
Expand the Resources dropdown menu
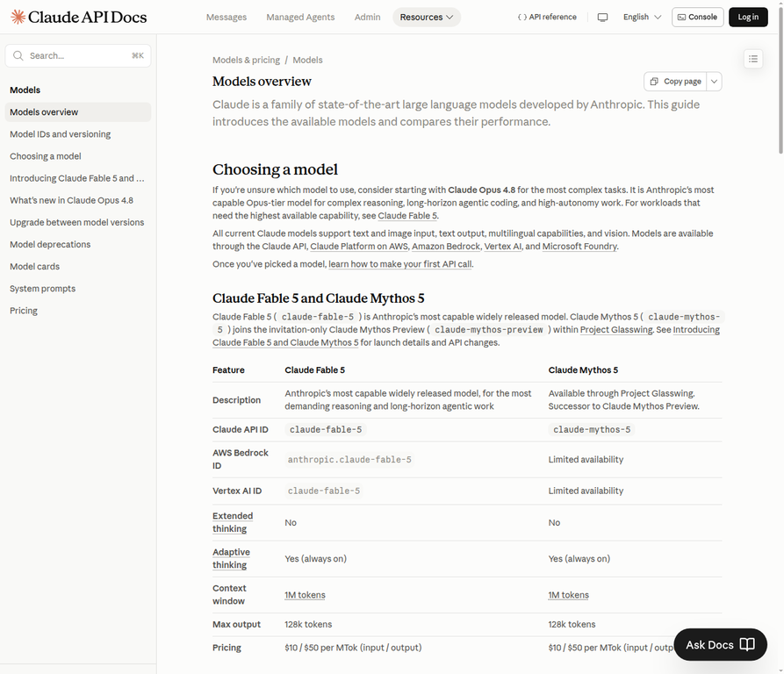[x=427, y=17]
